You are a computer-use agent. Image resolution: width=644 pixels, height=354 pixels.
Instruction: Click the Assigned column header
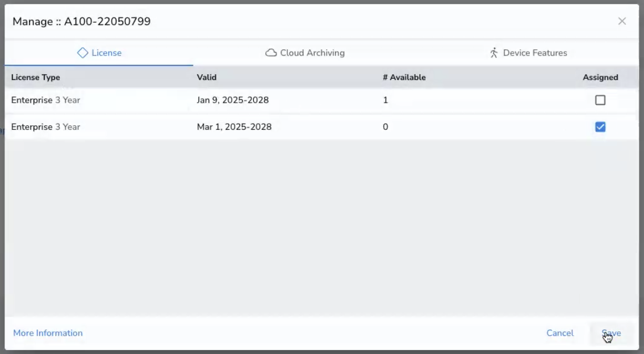600,78
